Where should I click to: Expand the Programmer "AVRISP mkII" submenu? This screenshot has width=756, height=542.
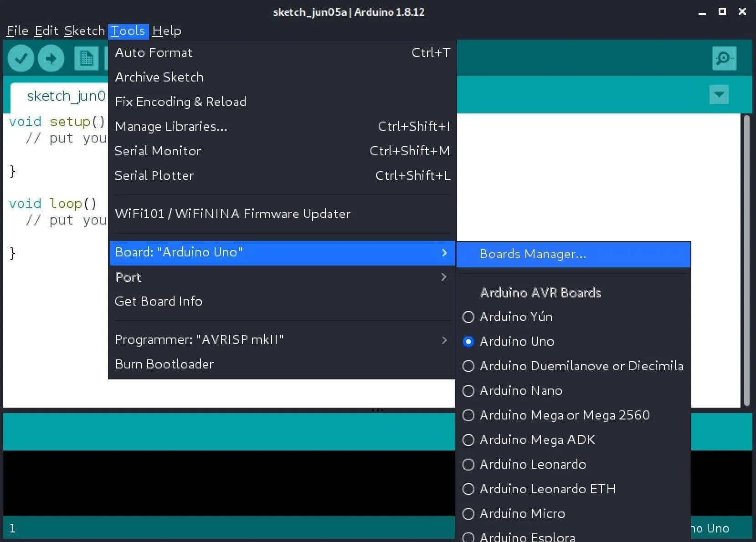pos(283,340)
